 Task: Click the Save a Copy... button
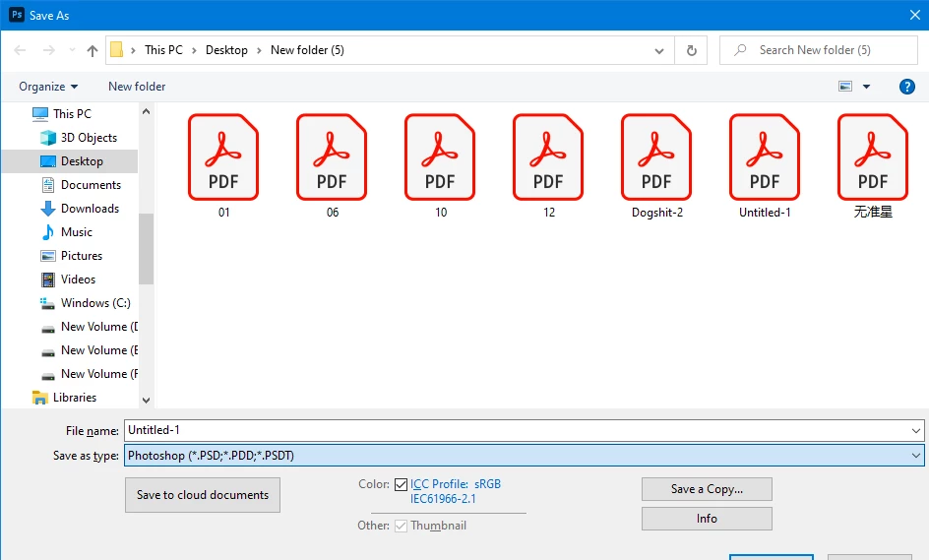pyautogui.click(x=707, y=489)
